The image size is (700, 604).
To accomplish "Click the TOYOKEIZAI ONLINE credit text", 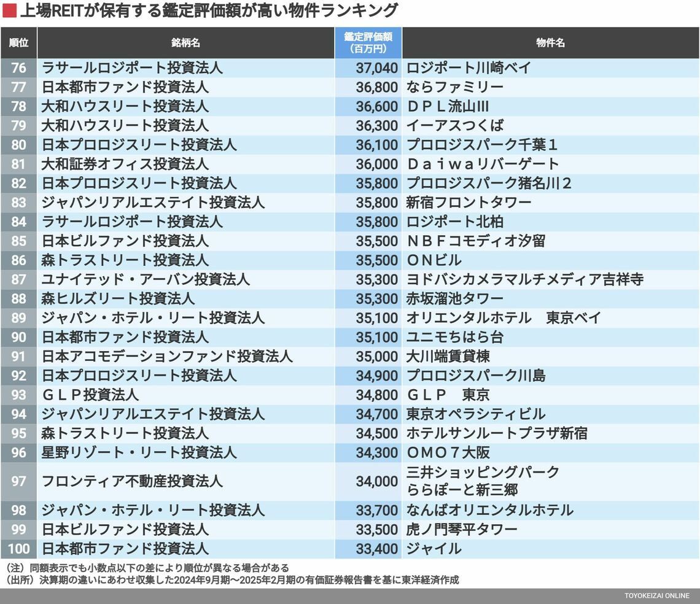I will (657, 596).
